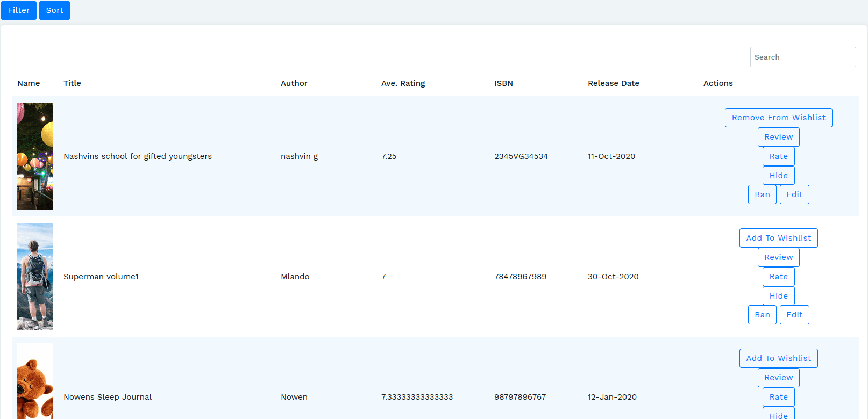Image resolution: width=868 pixels, height=419 pixels.
Task: Open the hiker cover of Superman volume1
Action: click(35, 277)
